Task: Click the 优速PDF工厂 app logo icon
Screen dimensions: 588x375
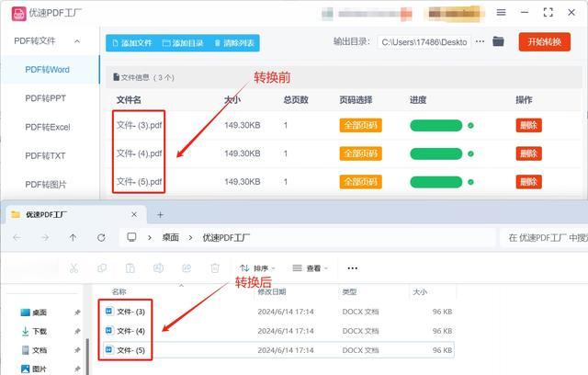Action: [x=18, y=14]
